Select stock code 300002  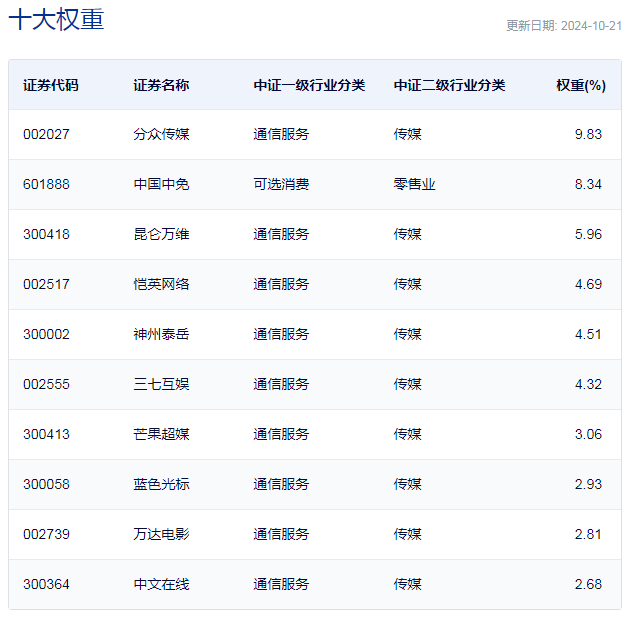coord(47,334)
